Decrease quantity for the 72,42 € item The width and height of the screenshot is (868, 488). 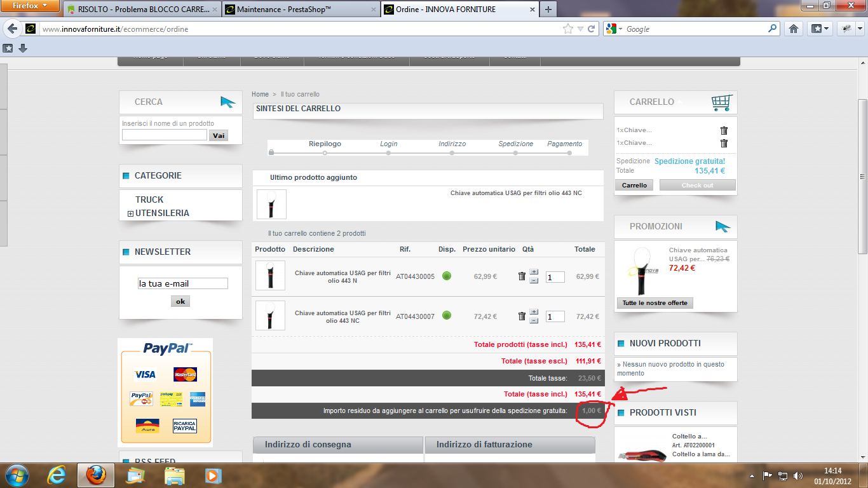click(534, 320)
